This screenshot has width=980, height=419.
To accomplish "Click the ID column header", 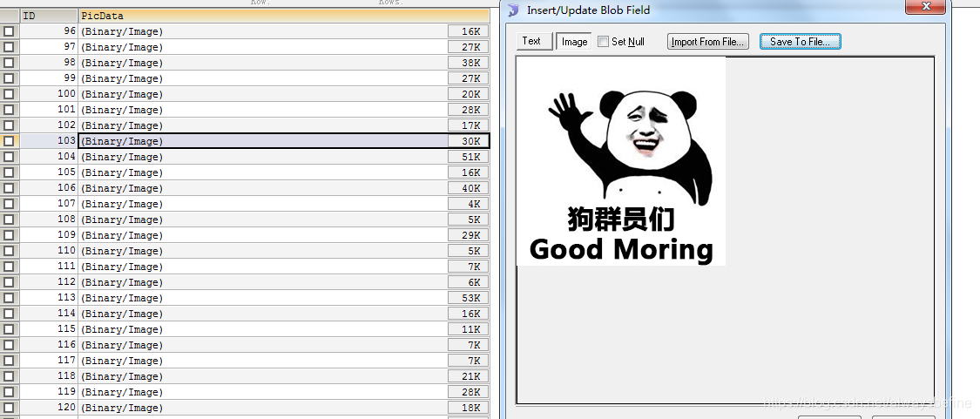I will point(49,16).
